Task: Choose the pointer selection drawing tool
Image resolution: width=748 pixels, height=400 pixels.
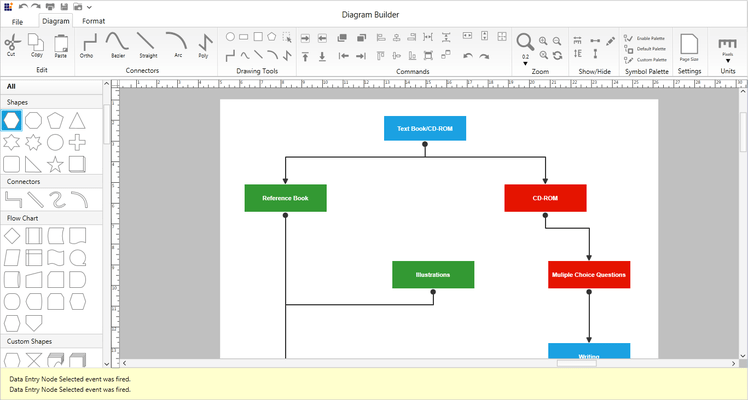Action: click(x=287, y=38)
